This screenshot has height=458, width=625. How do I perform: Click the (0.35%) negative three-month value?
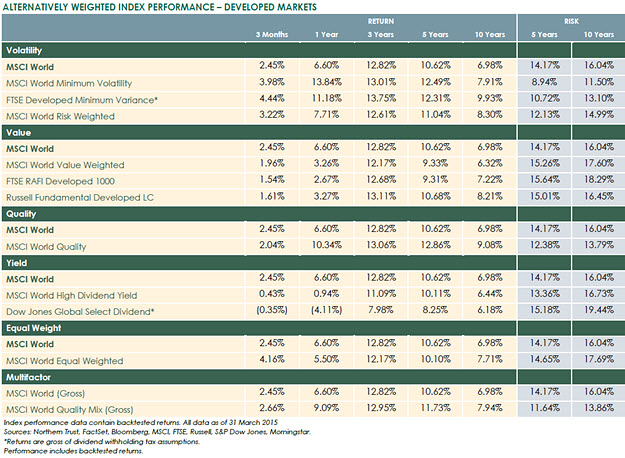(x=272, y=310)
